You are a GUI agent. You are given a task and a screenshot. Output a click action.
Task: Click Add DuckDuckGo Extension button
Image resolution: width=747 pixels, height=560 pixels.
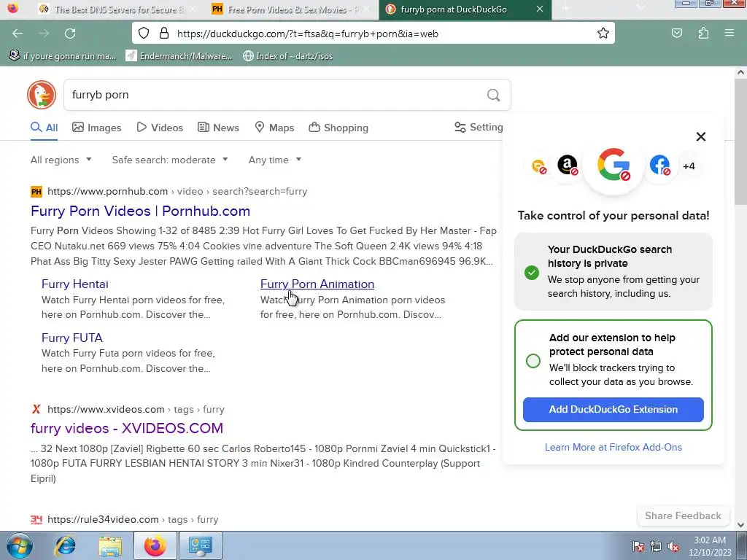pyautogui.click(x=613, y=410)
